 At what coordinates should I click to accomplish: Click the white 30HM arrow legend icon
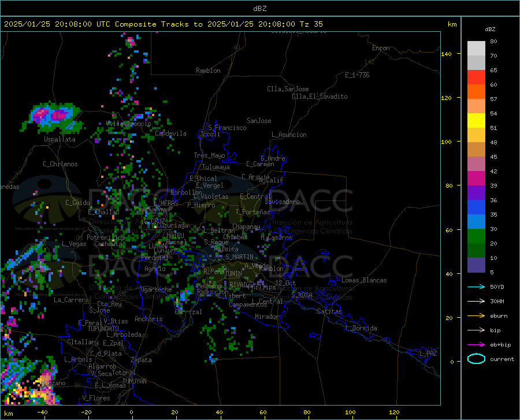pos(476,302)
